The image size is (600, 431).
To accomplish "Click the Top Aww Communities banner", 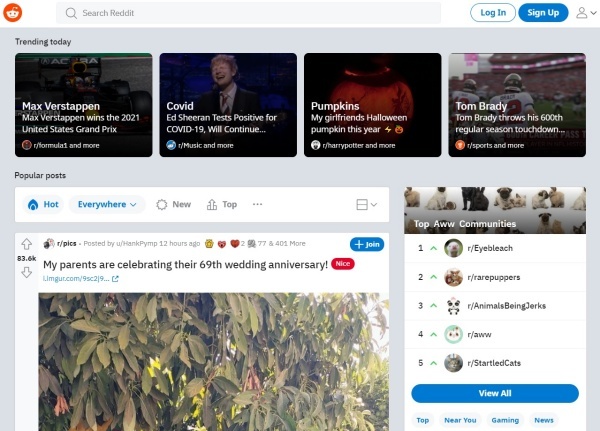I will click(x=495, y=210).
